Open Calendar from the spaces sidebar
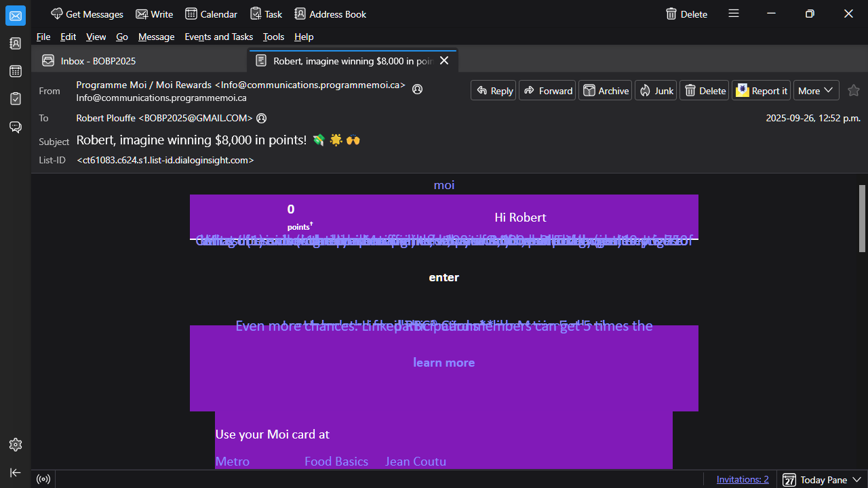 [x=16, y=71]
